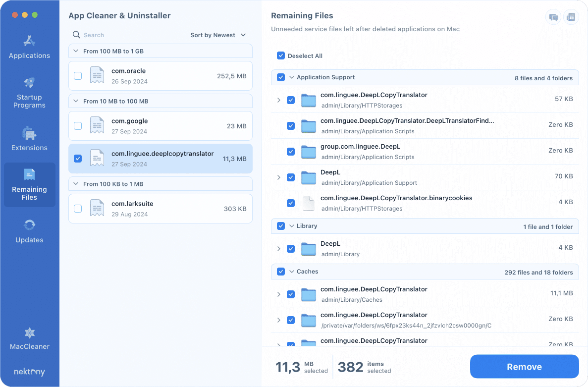The image size is (588, 387).
Task: Switch to Extensions section
Action: tap(29, 139)
